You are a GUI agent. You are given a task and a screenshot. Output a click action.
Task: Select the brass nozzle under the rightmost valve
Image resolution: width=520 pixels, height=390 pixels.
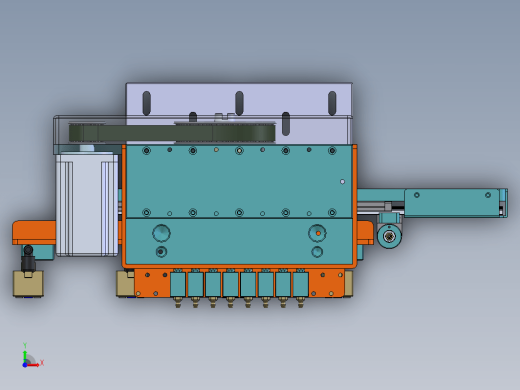(300, 302)
